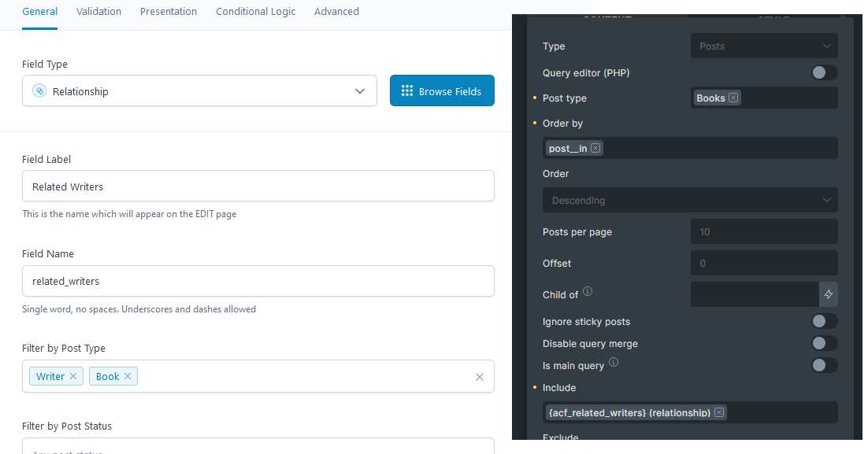
Task: Turn on Is main query toggle
Action: click(x=824, y=365)
